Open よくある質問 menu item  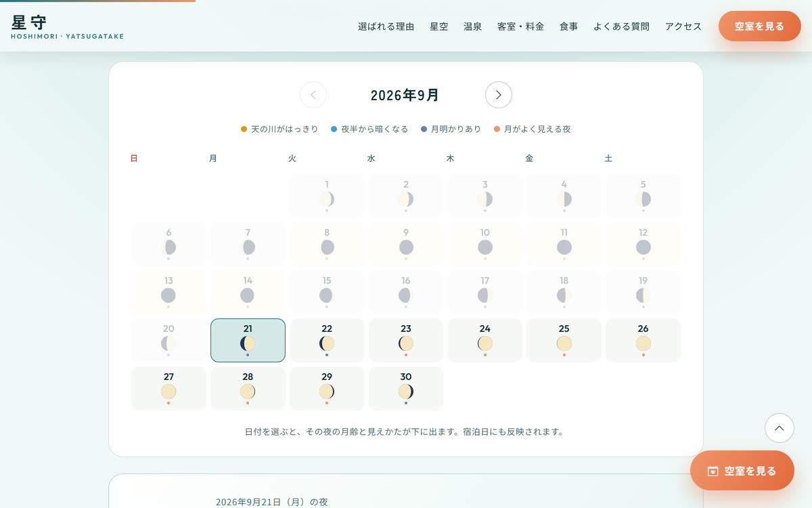tap(621, 26)
